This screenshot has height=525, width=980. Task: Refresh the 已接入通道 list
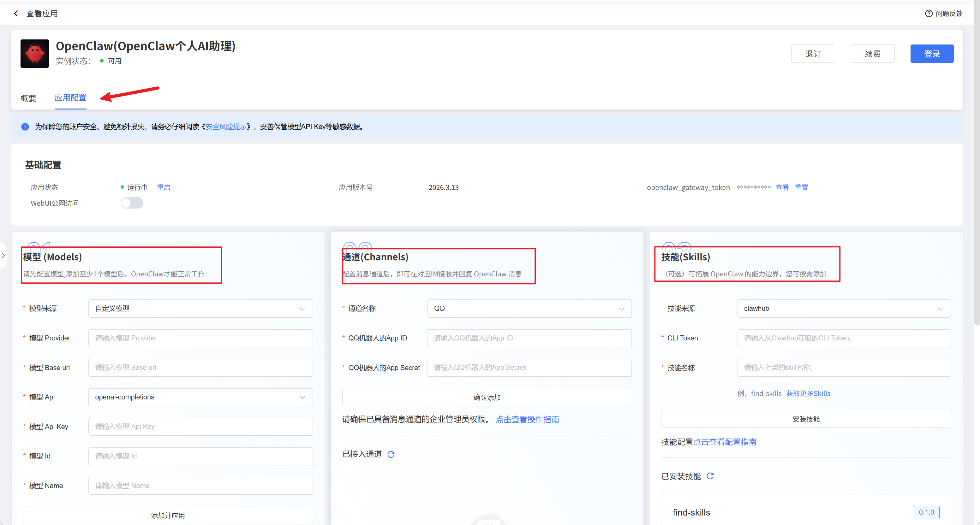point(391,454)
